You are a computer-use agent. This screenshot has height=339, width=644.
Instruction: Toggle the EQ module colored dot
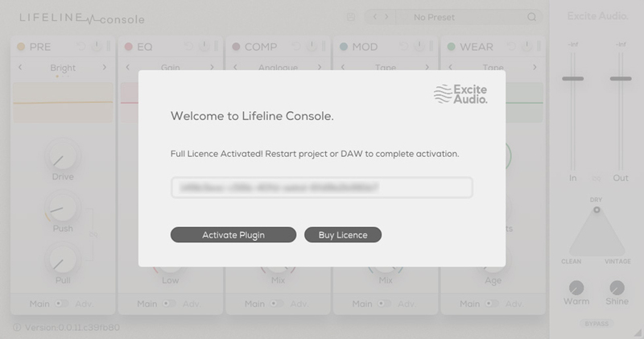[129, 47]
